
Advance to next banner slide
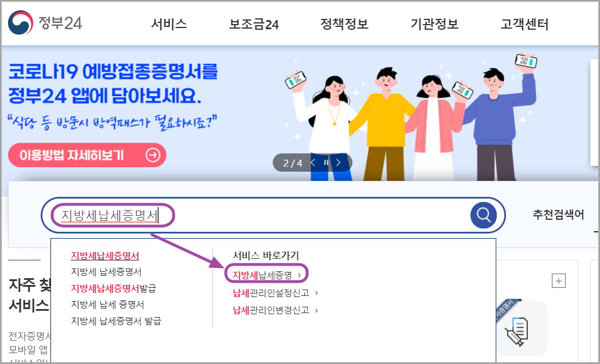tap(338, 163)
